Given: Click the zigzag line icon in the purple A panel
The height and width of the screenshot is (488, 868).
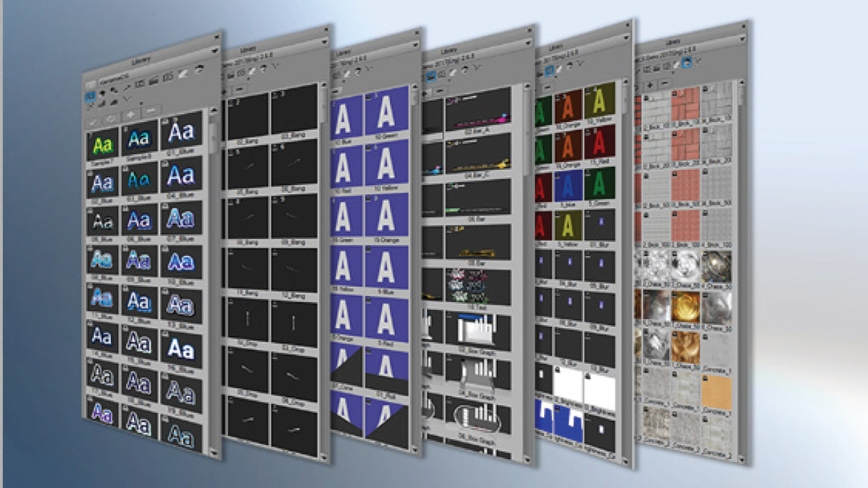Looking at the screenshot, I should 370,69.
